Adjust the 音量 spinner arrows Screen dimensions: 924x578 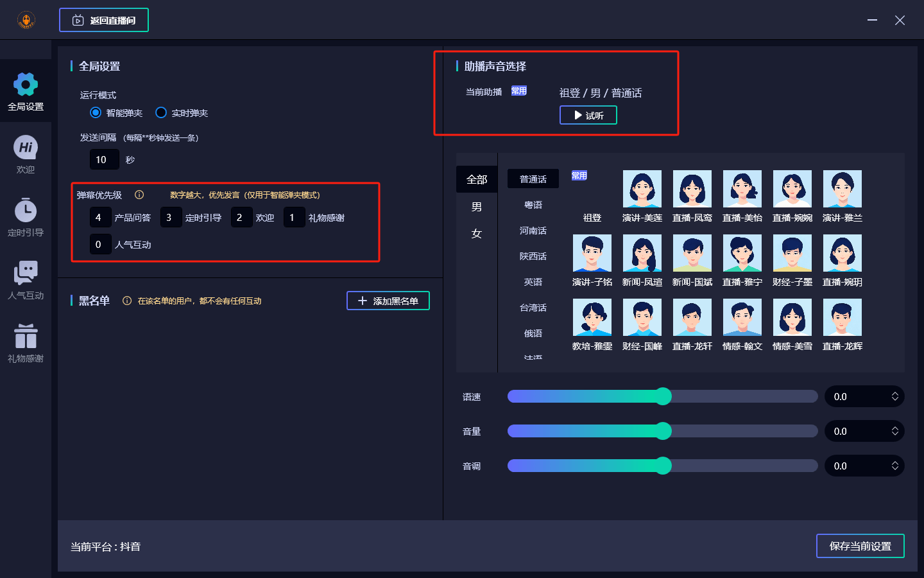click(x=894, y=432)
